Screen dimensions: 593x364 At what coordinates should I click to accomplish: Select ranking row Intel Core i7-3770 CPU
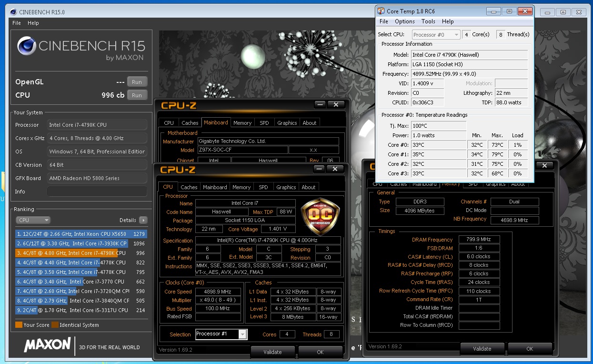pos(80,282)
